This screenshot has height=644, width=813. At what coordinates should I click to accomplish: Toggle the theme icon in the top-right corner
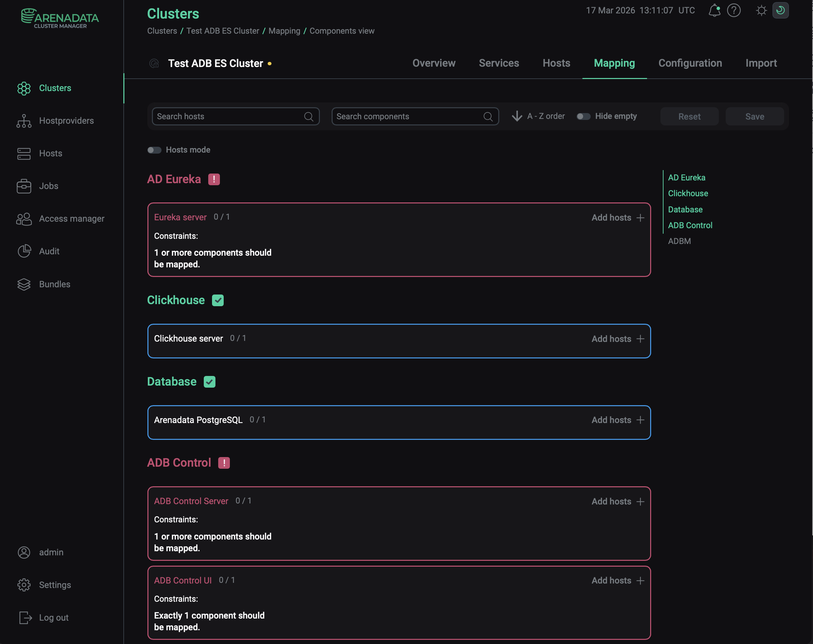click(781, 11)
